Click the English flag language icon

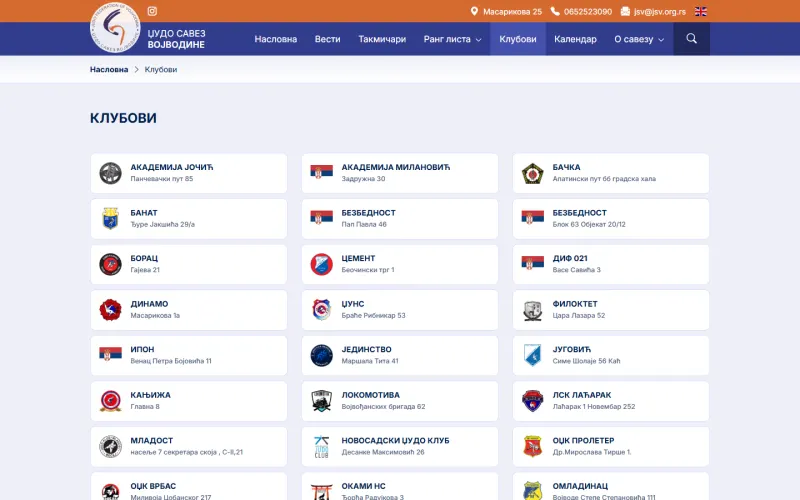click(701, 11)
